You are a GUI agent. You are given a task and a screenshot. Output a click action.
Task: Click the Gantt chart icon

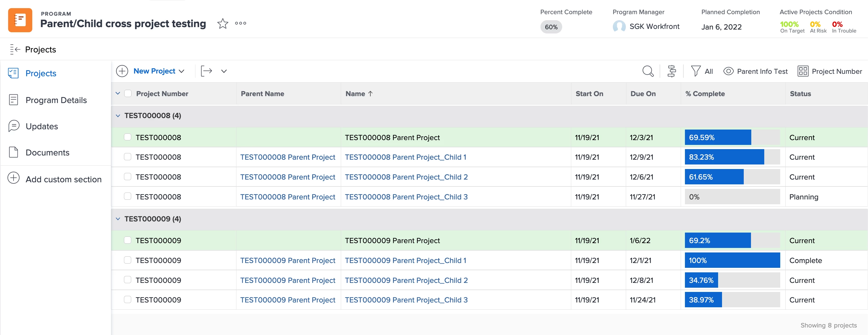tap(672, 71)
